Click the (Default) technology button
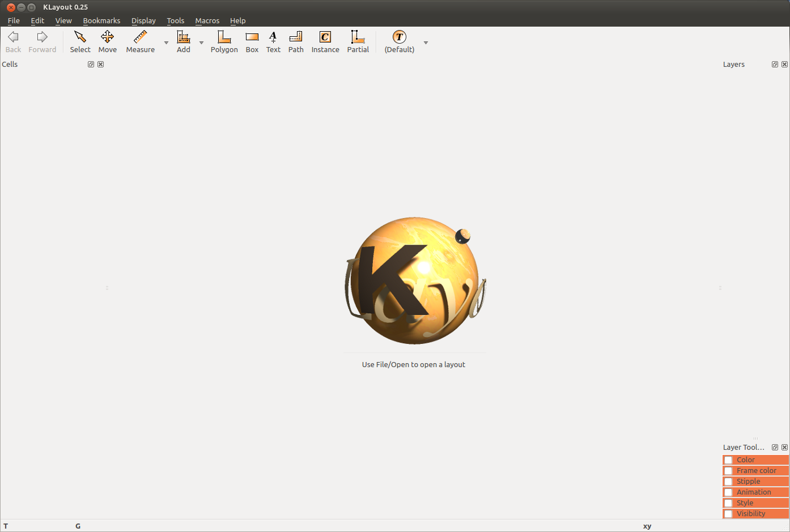 (x=399, y=42)
